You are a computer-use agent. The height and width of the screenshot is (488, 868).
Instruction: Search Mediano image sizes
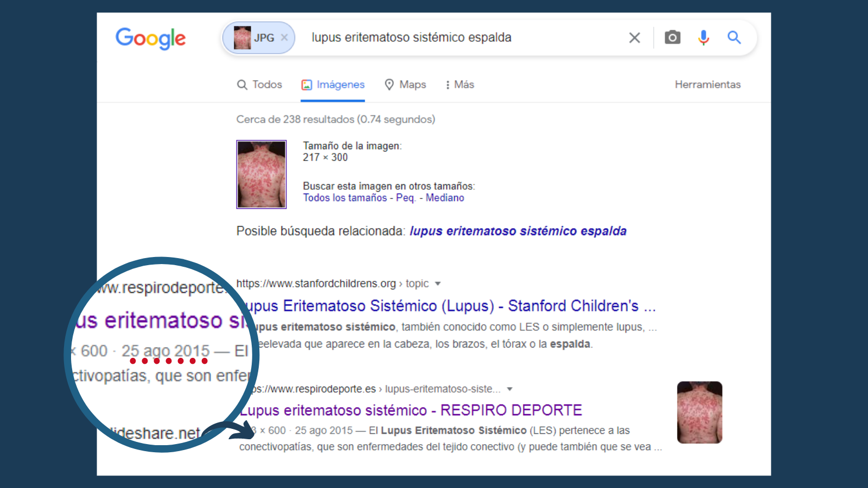[445, 198]
